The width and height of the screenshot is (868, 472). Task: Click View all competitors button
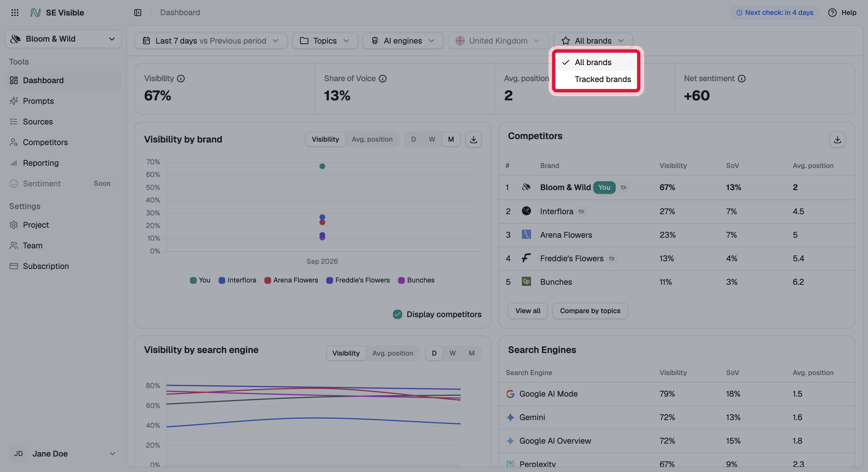click(528, 311)
